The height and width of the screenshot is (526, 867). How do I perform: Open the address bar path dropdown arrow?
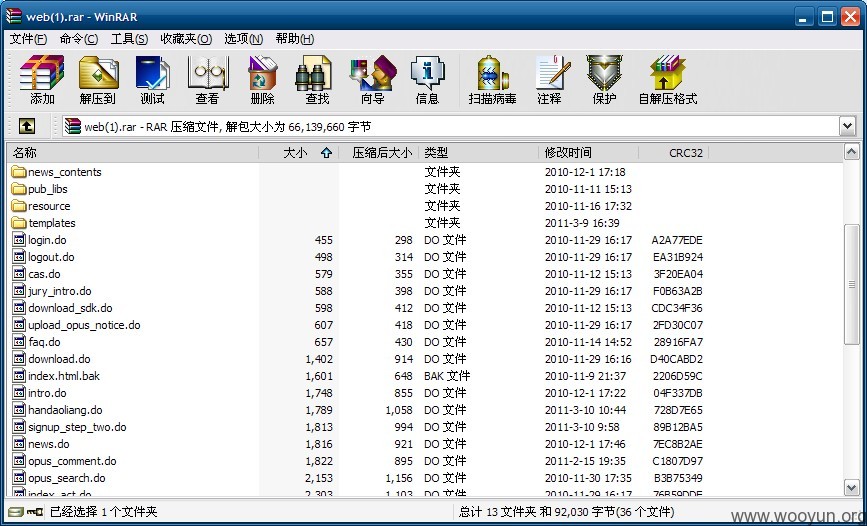(x=848, y=126)
